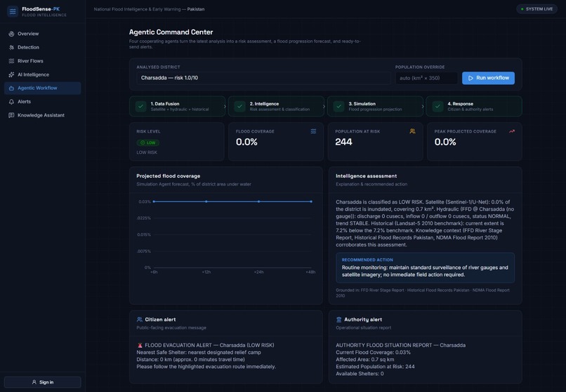Click the chart data point at +24h
Image resolution: width=566 pixels, height=392 pixels.
coord(259,202)
